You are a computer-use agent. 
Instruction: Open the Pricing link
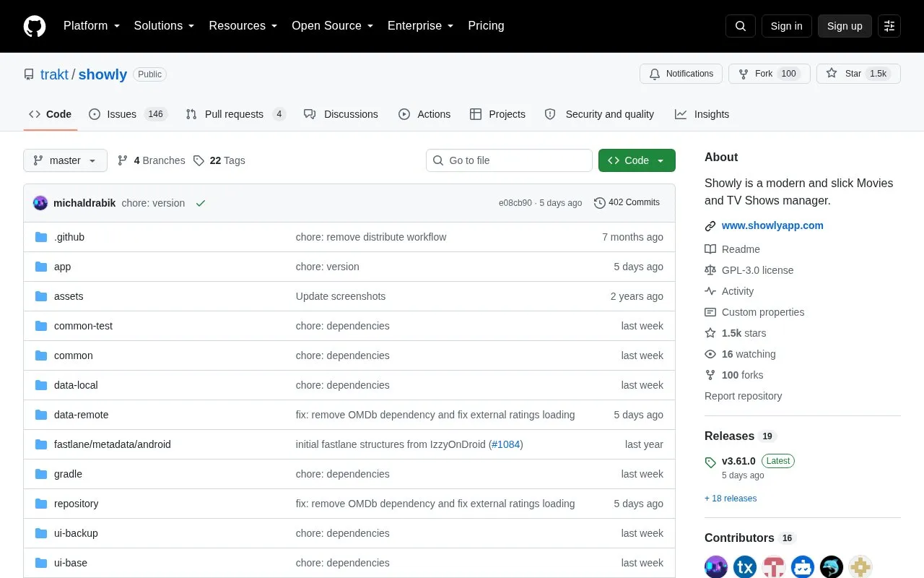[486, 26]
